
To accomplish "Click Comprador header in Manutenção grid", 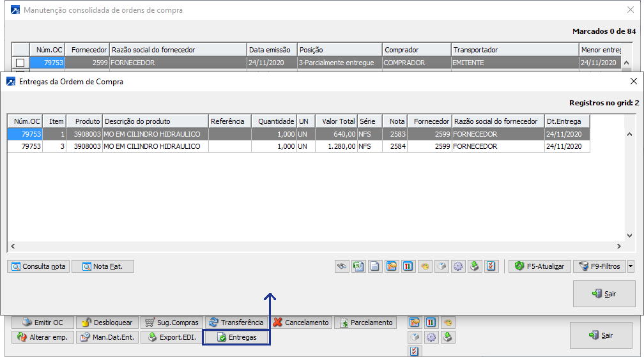I will pos(417,50).
